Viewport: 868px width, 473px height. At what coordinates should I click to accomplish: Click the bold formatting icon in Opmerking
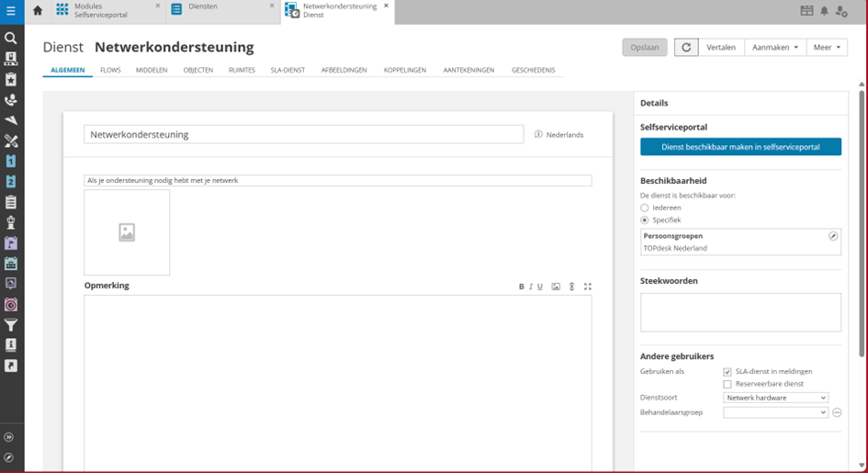[521, 287]
